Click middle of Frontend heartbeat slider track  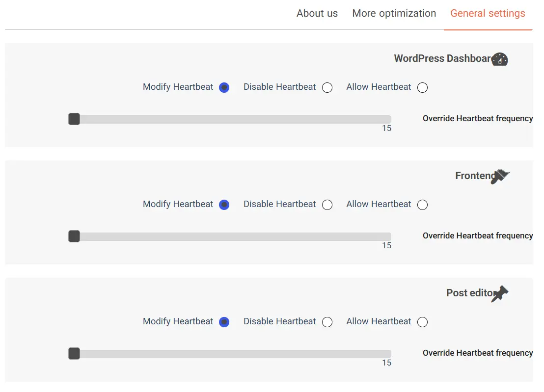(x=230, y=236)
